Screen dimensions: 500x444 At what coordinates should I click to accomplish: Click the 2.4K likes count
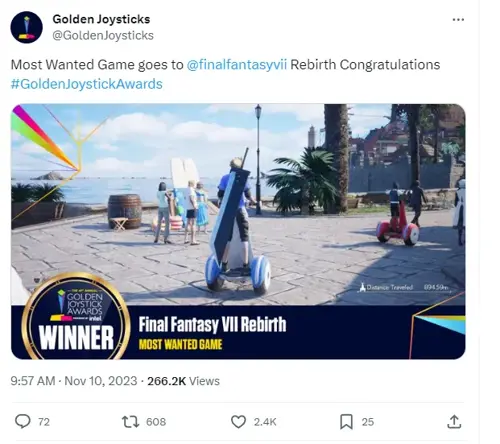coord(265,422)
